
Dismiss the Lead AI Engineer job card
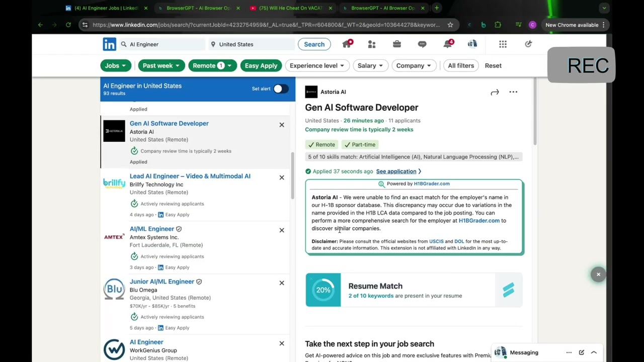(x=282, y=177)
